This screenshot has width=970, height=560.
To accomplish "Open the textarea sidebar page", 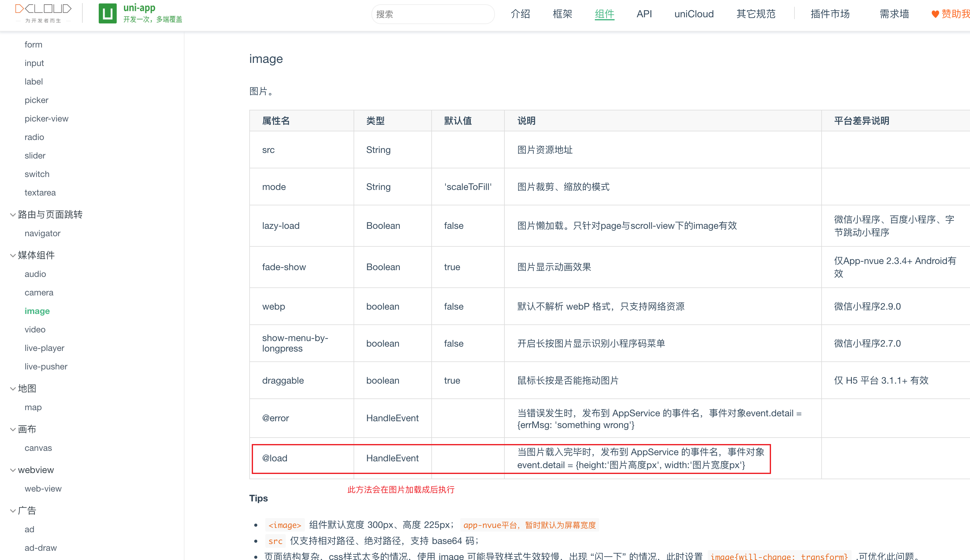I will coord(40,192).
